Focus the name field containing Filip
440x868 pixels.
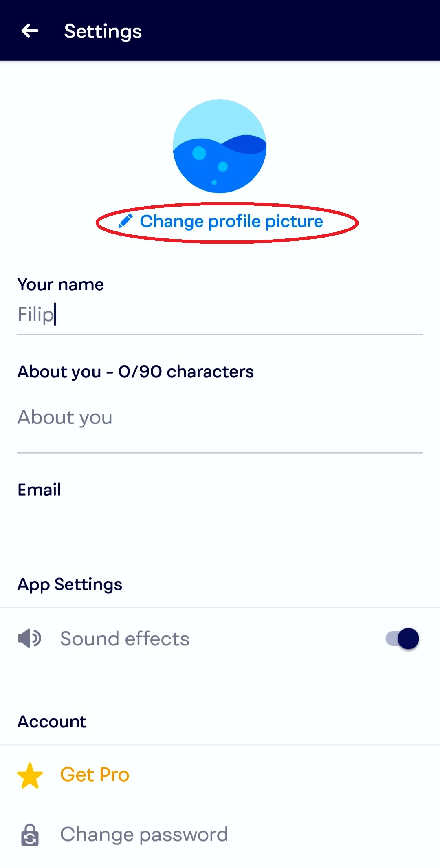[x=220, y=315]
